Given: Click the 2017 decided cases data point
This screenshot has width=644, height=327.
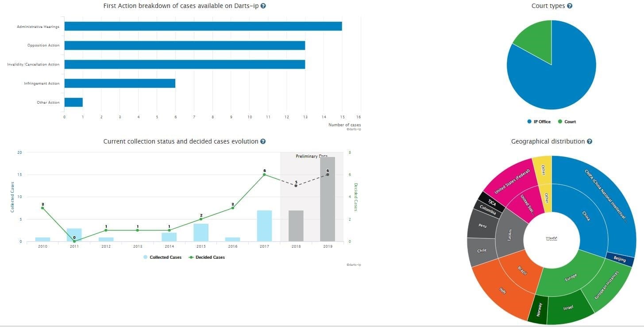Looking at the screenshot, I should click(264, 175).
